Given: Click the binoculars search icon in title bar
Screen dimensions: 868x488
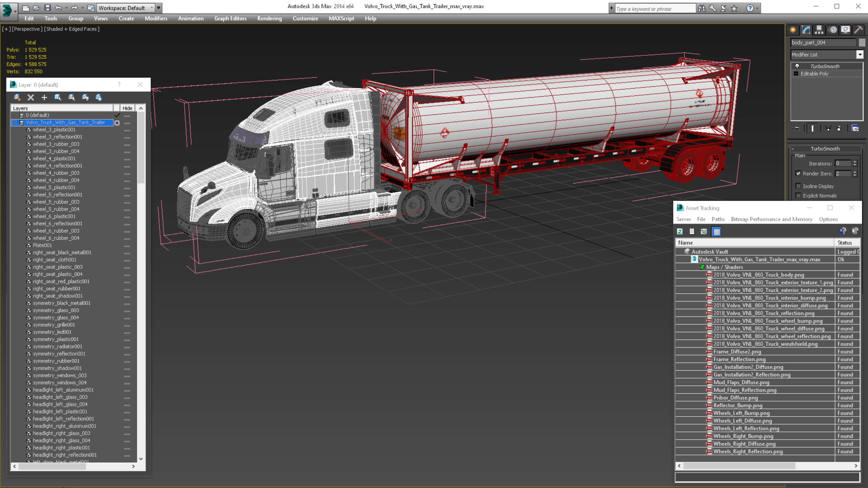Looking at the screenshot, I should coord(702,8).
